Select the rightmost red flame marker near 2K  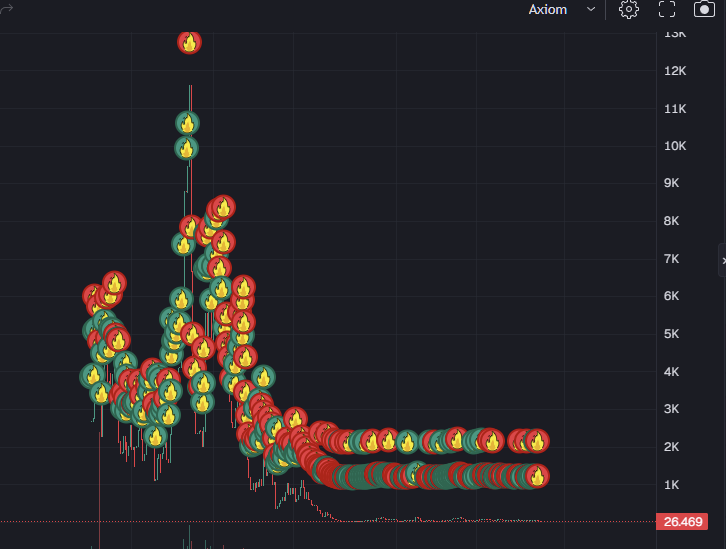537,441
